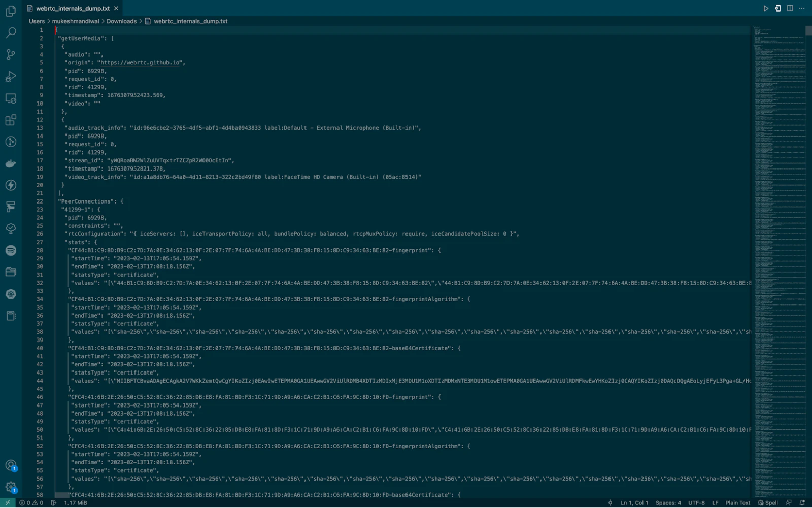This screenshot has width=812, height=508.
Task: Change file encoding UTF-8
Action: (x=696, y=503)
